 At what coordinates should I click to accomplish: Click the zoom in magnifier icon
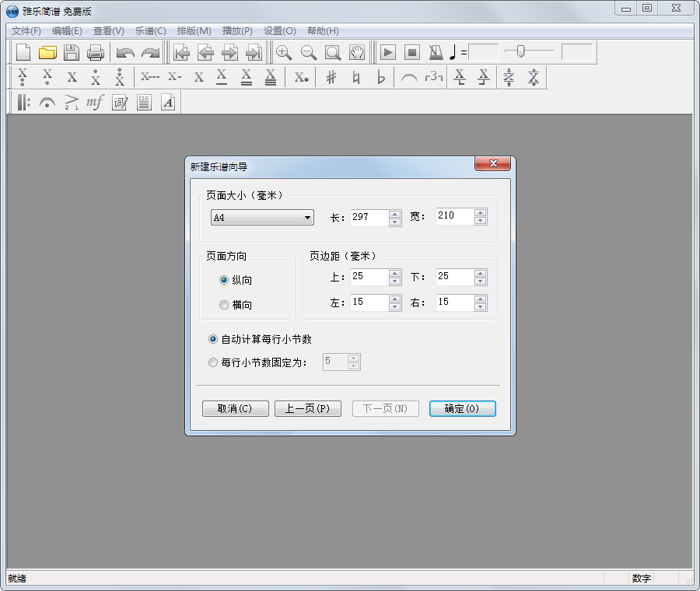pos(284,53)
